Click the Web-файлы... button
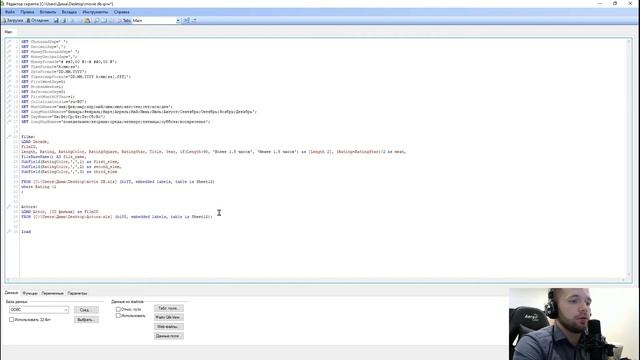 [x=169, y=327]
